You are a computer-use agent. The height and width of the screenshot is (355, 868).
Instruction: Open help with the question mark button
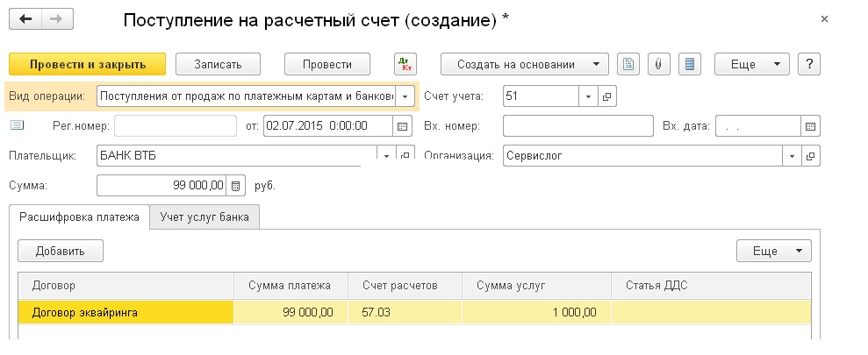[x=809, y=64]
